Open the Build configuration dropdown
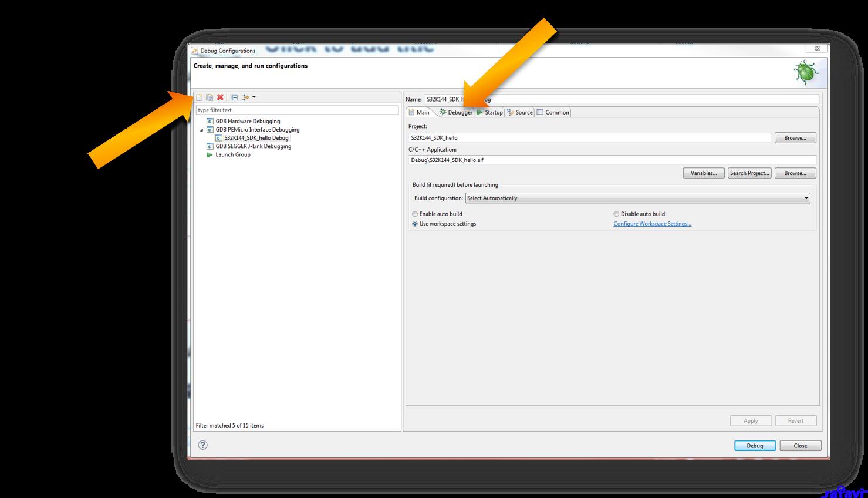The image size is (868, 498). 637,198
